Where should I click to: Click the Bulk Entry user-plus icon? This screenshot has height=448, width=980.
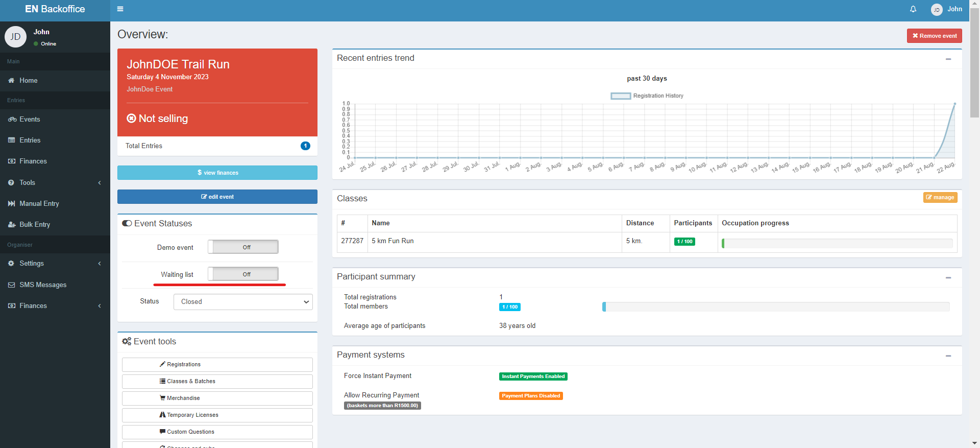(x=12, y=224)
